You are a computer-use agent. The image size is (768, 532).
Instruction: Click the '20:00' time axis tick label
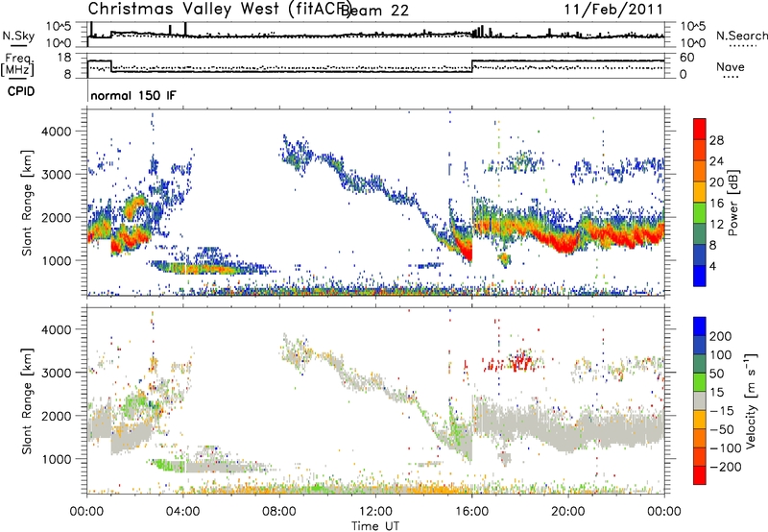568,512
